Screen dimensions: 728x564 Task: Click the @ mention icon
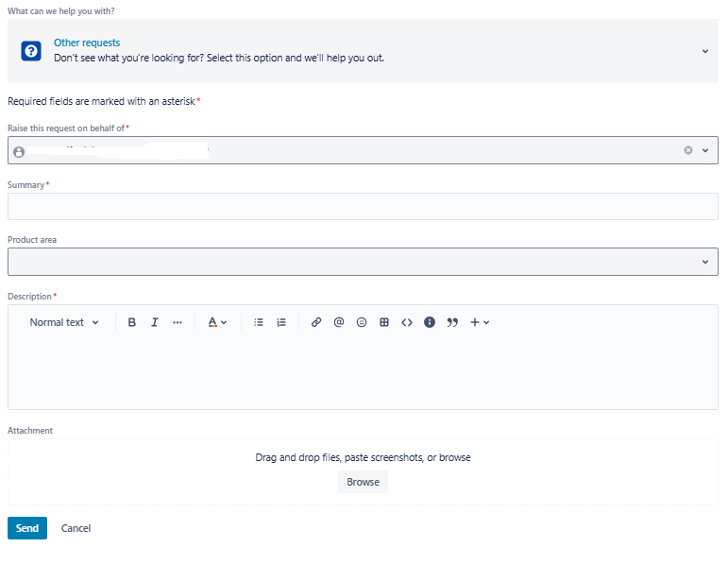(x=339, y=322)
